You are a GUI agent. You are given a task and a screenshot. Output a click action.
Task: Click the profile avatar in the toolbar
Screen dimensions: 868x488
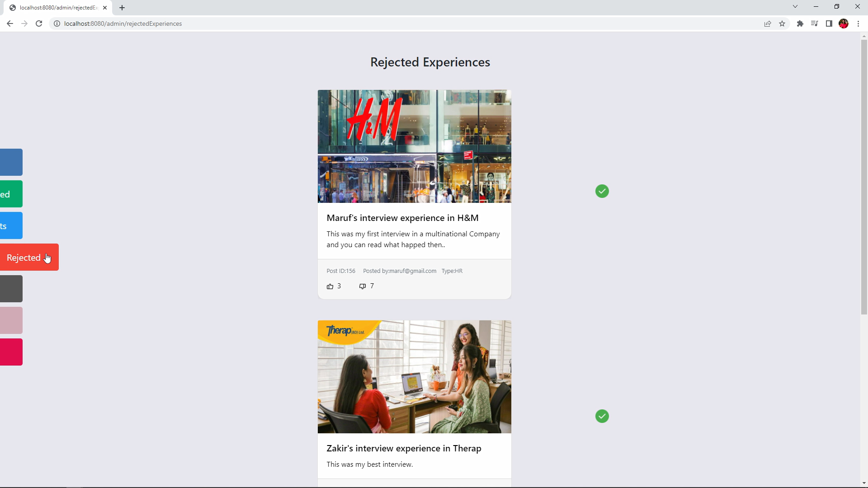(844, 23)
